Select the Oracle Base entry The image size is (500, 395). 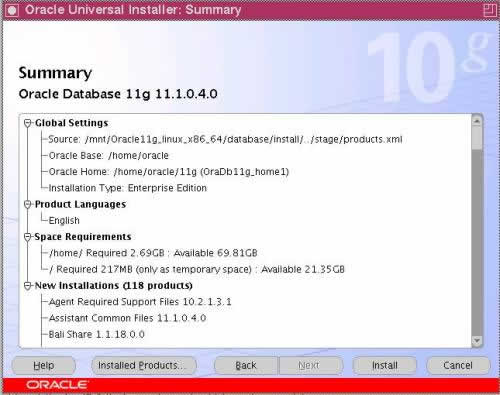tap(109, 155)
